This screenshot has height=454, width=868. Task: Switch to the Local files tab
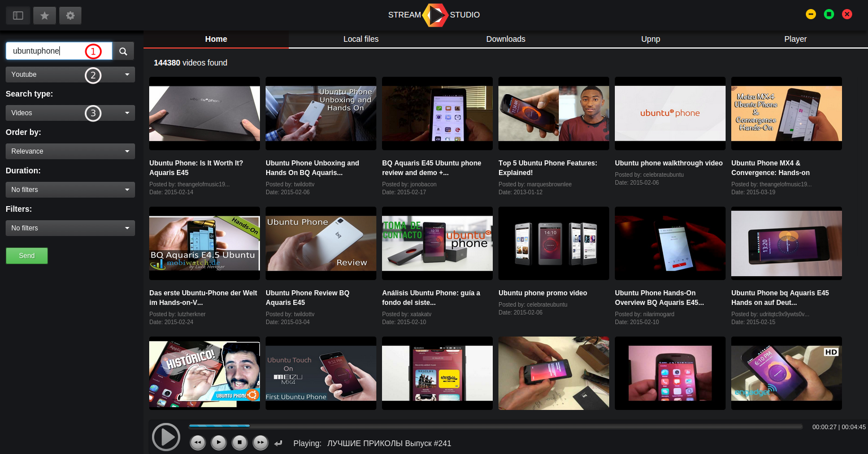point(361,39)
